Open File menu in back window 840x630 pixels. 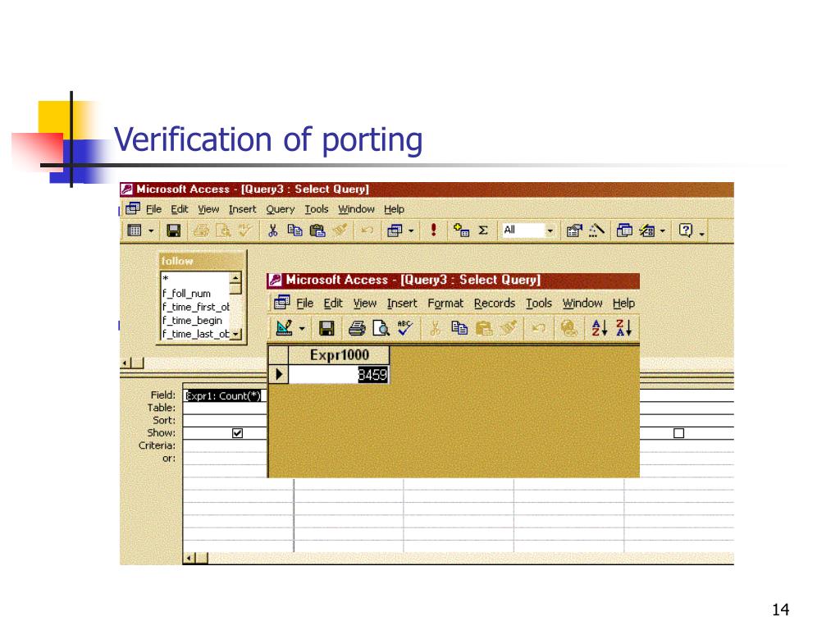point(153,209)
